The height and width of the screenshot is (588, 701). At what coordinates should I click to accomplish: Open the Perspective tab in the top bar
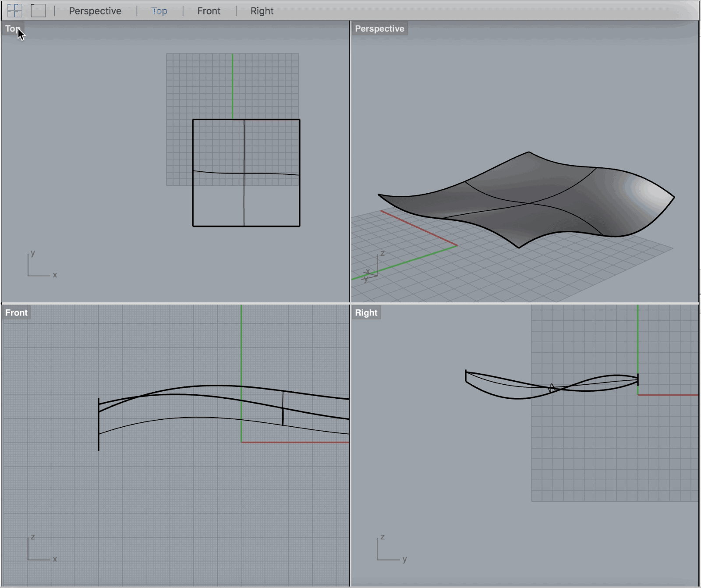click(95, 11)
